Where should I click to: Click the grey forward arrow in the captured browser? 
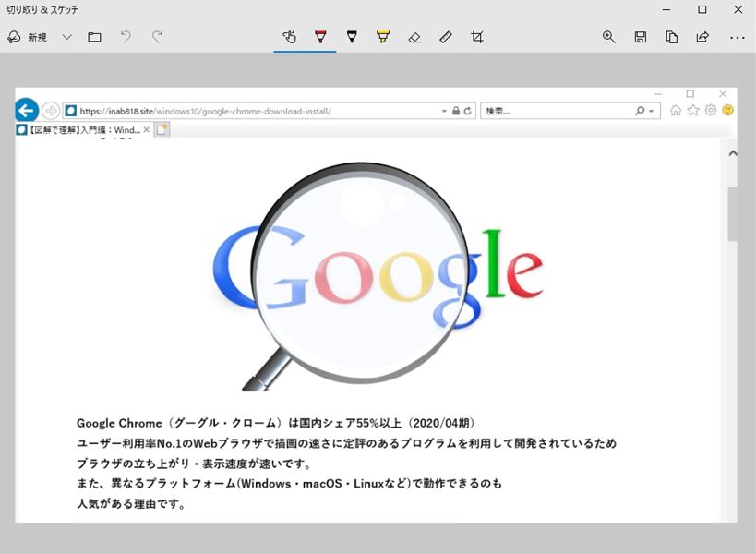point(51,111)
